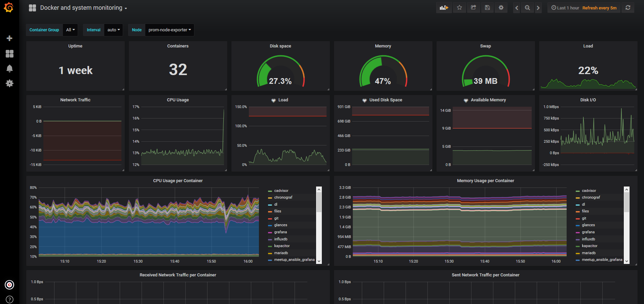Click cadvisor color swatch in Memory legend
The width and height of the screenshot is (644, 304).
pos(577,191)
